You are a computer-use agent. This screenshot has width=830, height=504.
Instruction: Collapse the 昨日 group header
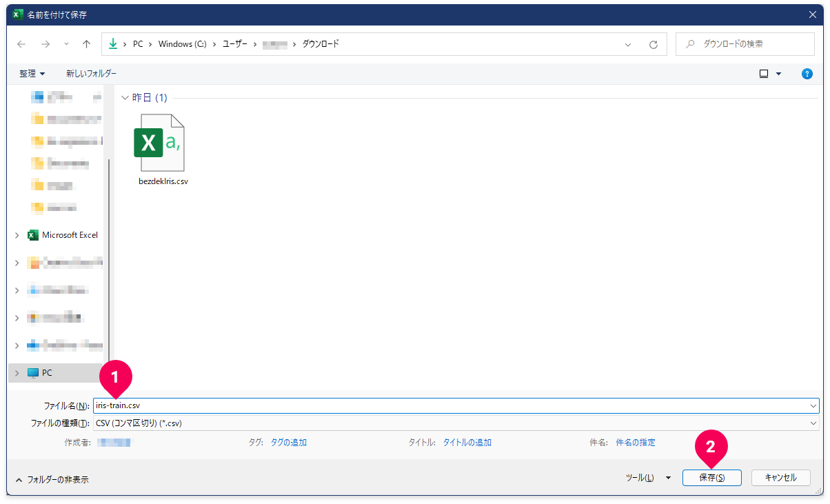pyautogui.click(x=125, y=98)
